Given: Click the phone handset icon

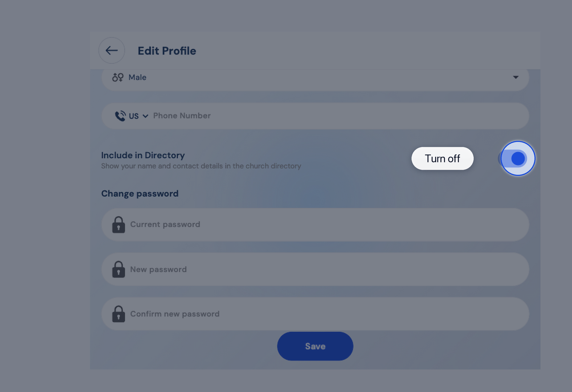Looking at the screenshot, I should pyautogui.click(x=120, y=116).
